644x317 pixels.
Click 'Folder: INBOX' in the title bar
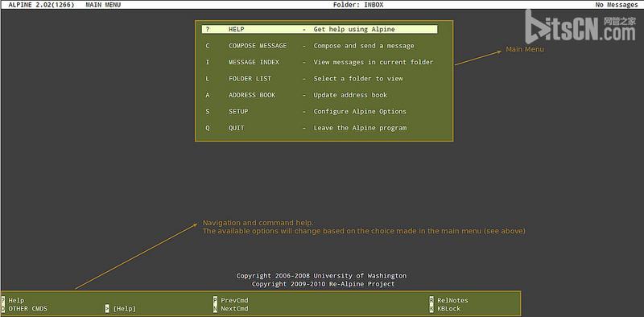click(x=359, y=5)
